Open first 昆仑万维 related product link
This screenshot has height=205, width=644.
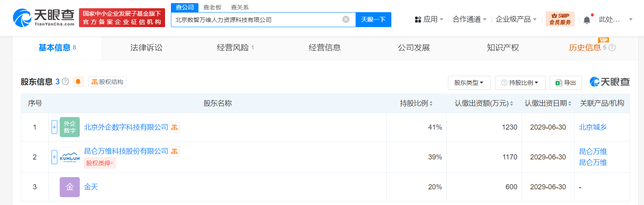pyautogui.click(x=593, y=152)
